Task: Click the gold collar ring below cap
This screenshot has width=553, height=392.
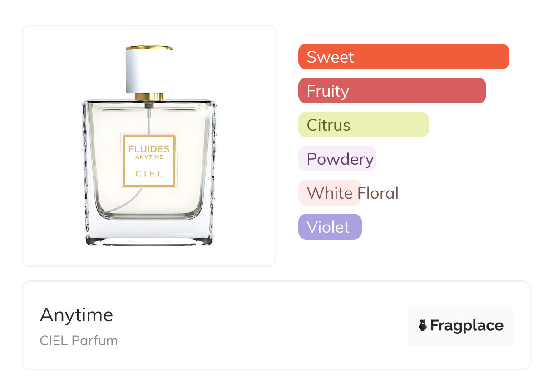Action: (149, 97)
